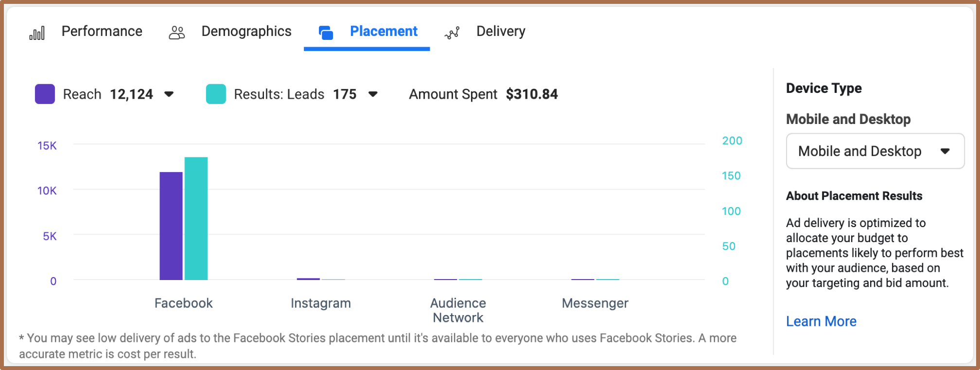Click the teal Facebook leads bar
980x370 pixels.
pyautogui.click(x=196, y=218)
